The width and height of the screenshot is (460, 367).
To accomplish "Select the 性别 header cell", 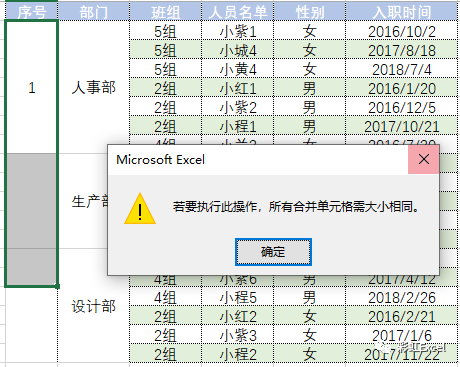I will click(309, 11).
